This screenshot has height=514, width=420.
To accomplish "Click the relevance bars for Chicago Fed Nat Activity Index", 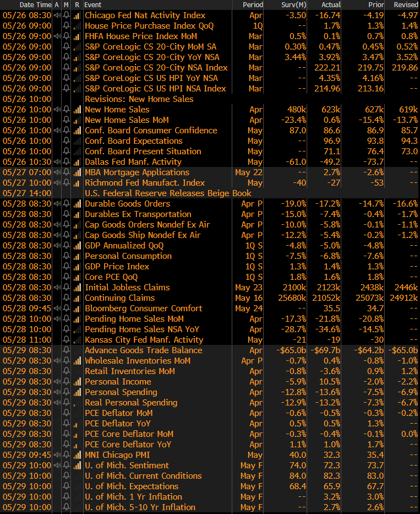I will pyautogui.click(x=77, y=15).
